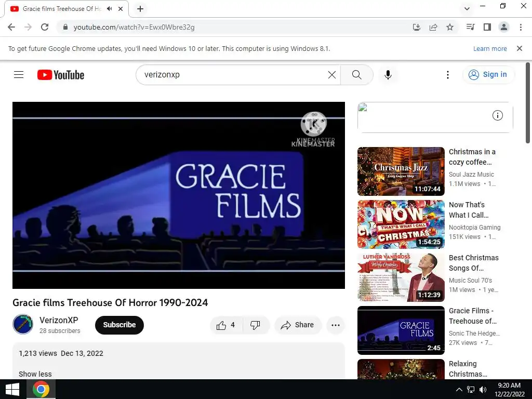Open ad info icon in sidebar

point(497,115)
